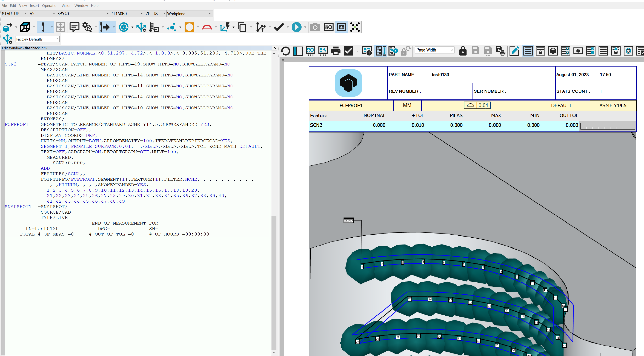Open the report window icon
This screenshot has width=644, height=356.
[x=328, y=27]
